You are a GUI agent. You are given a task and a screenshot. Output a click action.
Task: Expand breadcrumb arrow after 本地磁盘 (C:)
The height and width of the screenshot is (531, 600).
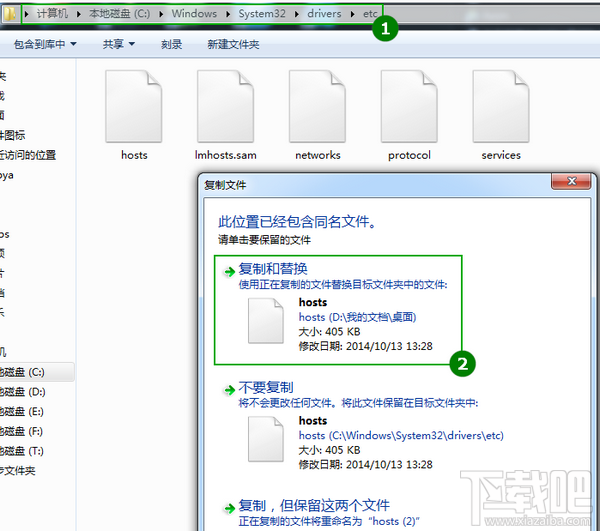pyautogui.click(x=161, y=14)
